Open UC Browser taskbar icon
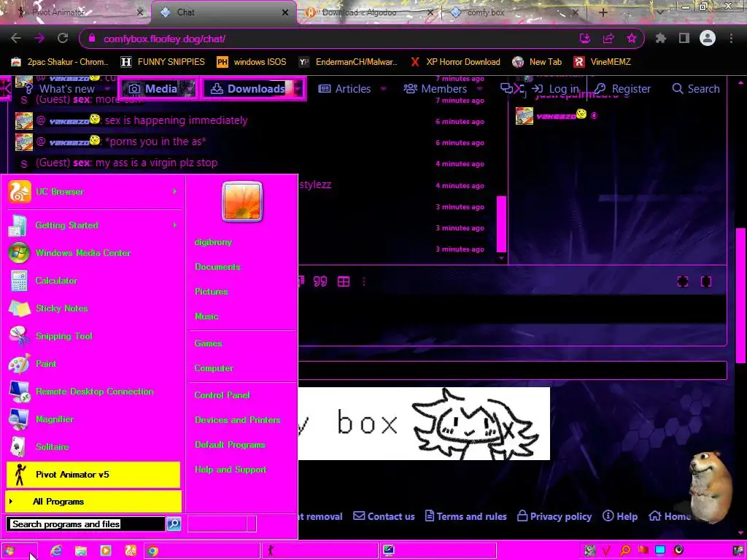747x560 pixels. pos(131,551)
